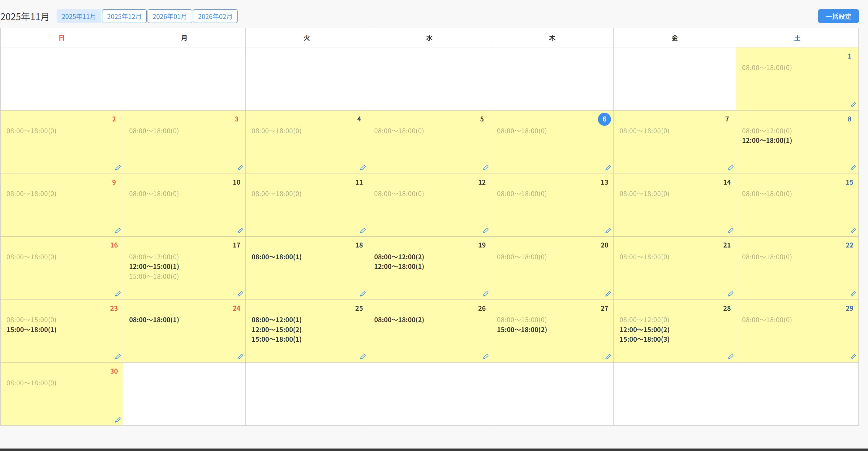Viewport: 868px width, 451px height.
Task: Open the 2026年01月 month tab
Action: tap(170, 16)
